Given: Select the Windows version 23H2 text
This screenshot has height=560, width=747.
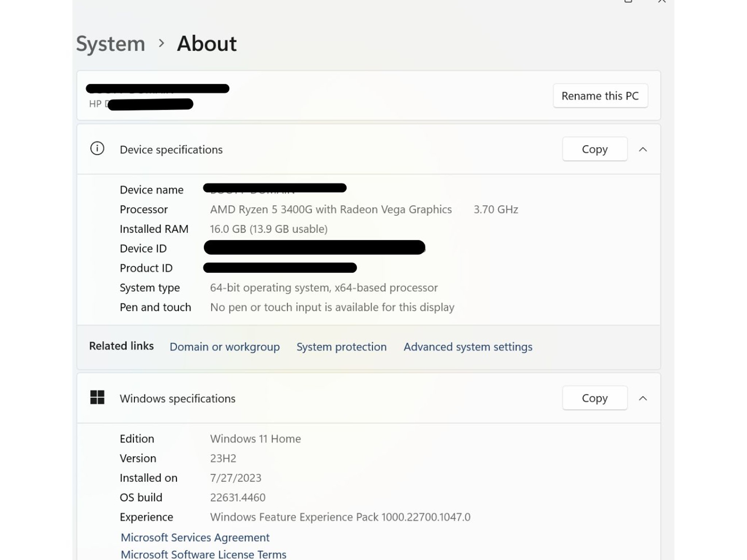Looking at the screenshot, I should coord(223,458).
